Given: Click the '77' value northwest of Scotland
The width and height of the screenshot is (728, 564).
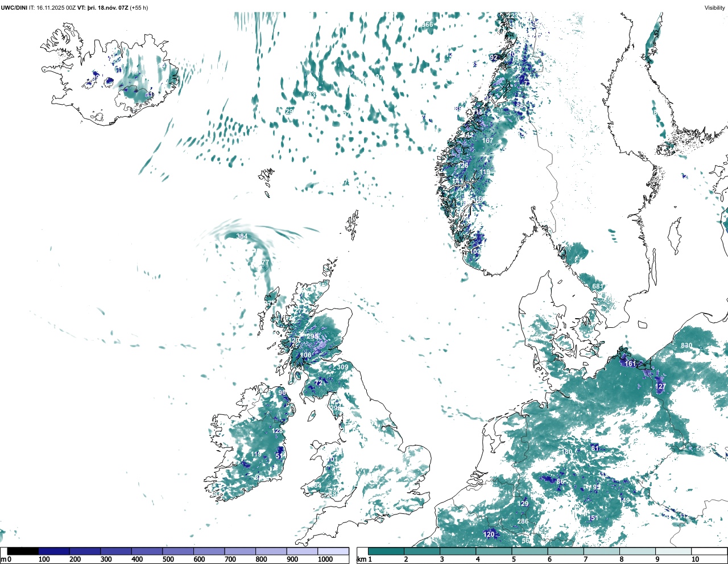Looking at the screenshot, I should tap(265, 262).
